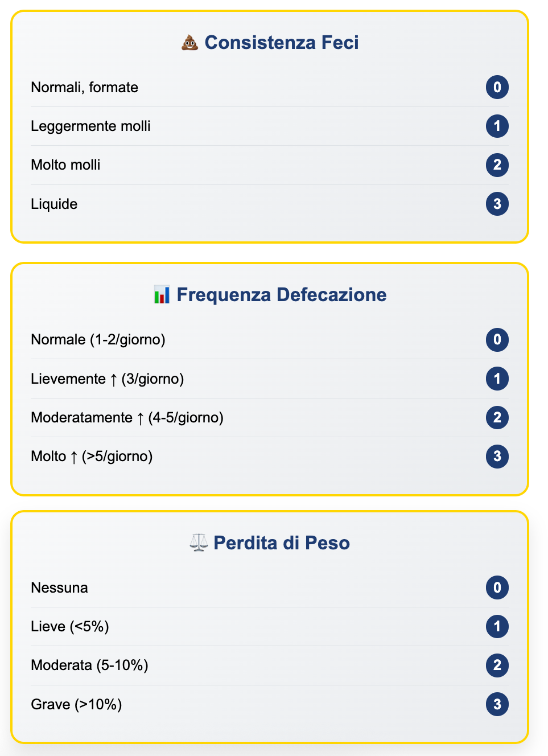This screenshot has width=548, height=756.
Task: Pick the Lieve (<5%) weight loss option
Action: click(x=70, y=627)
